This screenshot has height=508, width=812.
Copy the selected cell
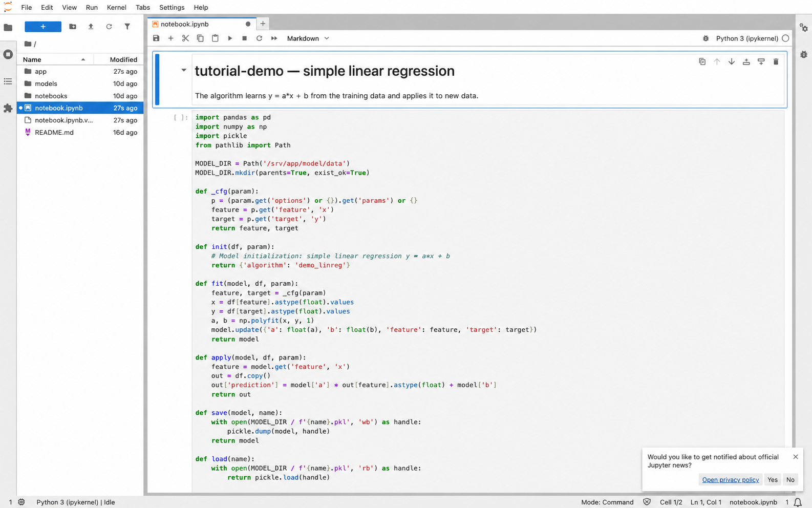coord(200,38)
